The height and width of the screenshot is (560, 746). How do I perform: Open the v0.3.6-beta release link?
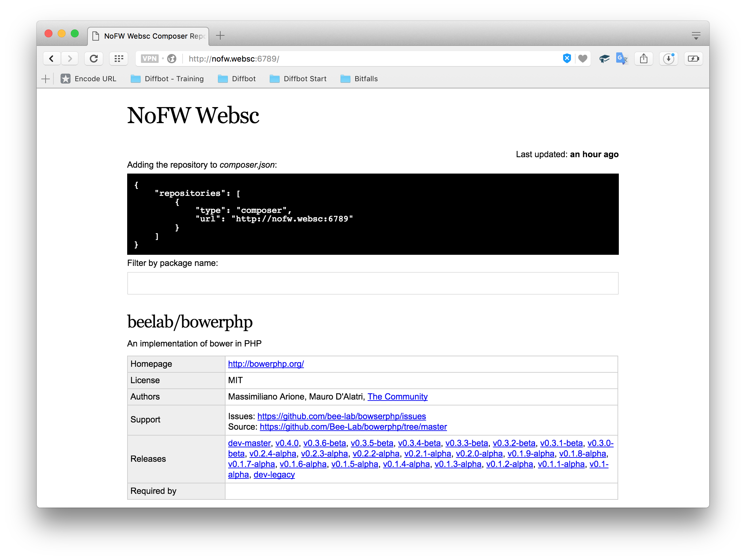point(324,443)
